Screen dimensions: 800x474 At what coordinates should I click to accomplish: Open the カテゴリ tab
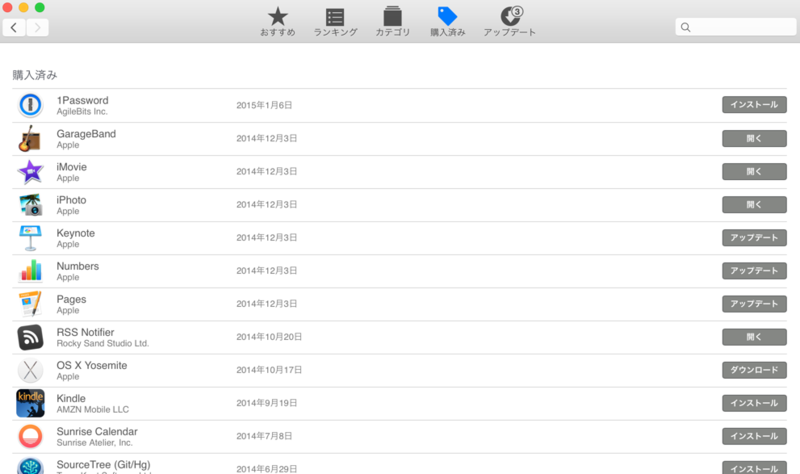click(392, 21)
